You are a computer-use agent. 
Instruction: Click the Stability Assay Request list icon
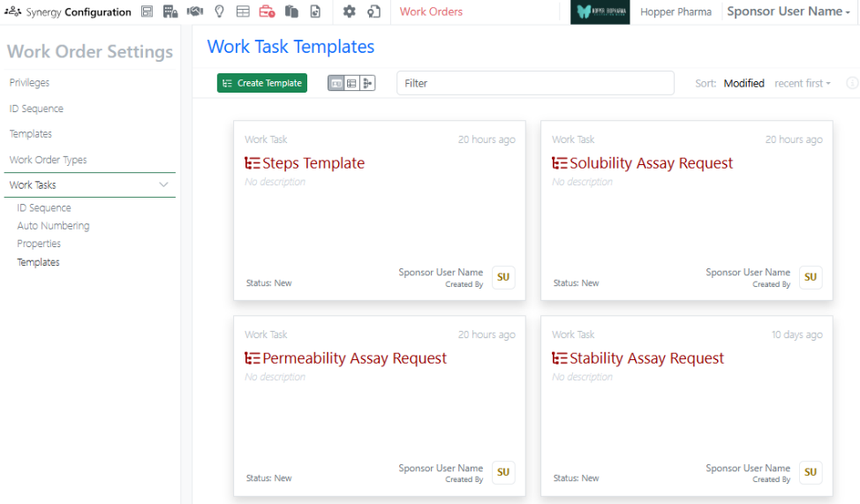pyautogui.click(x=560, y=358)
